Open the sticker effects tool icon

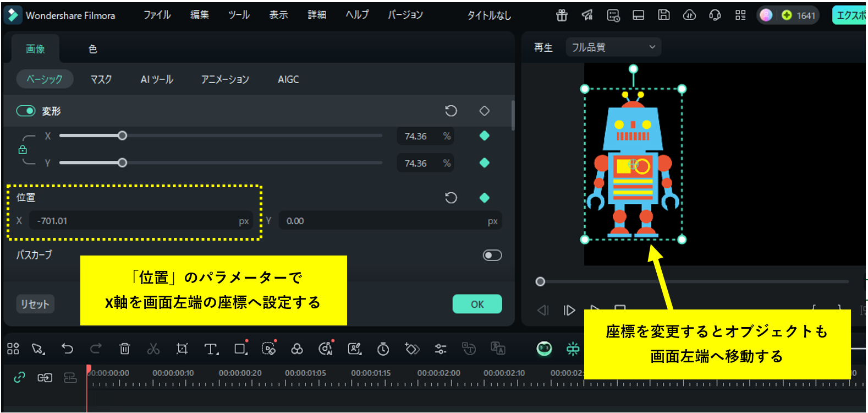click(x=268, y=349)
